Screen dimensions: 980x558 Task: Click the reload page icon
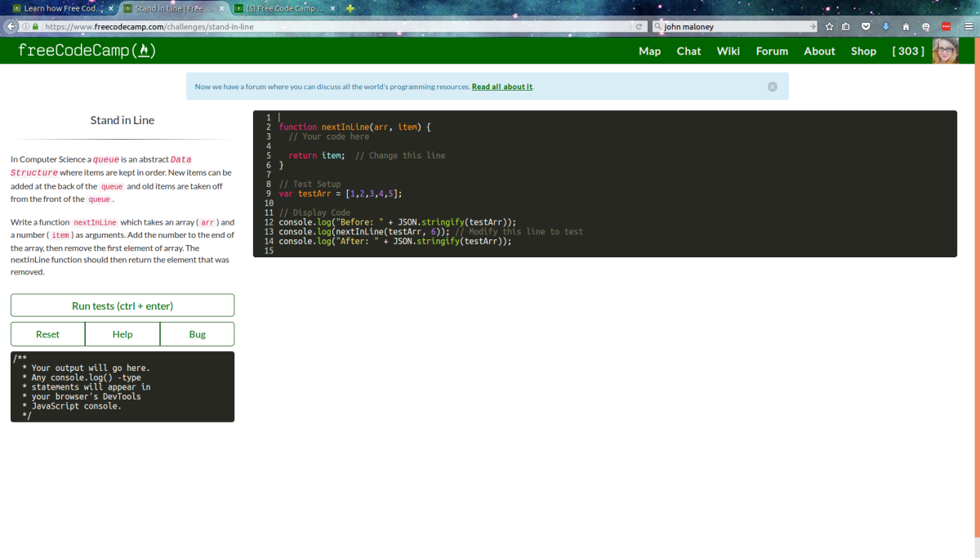coord(639,26)
